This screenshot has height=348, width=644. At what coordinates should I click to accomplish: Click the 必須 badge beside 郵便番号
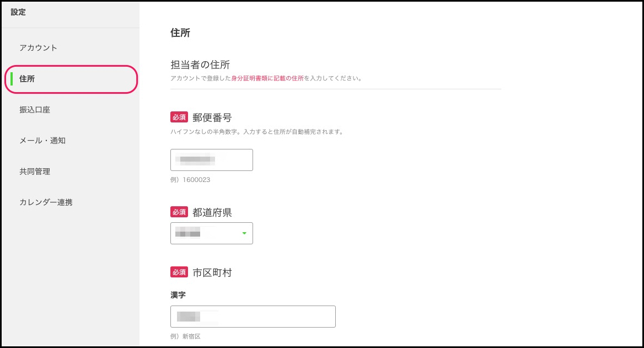point(180,117)
